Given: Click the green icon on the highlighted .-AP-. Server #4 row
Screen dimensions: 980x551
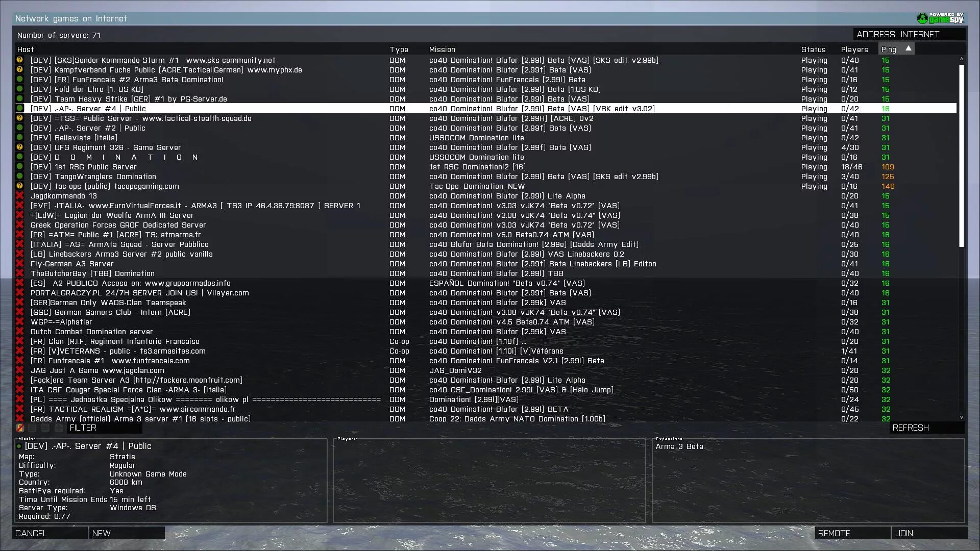Looking at the screenshot, I should (x=20, y=109).
